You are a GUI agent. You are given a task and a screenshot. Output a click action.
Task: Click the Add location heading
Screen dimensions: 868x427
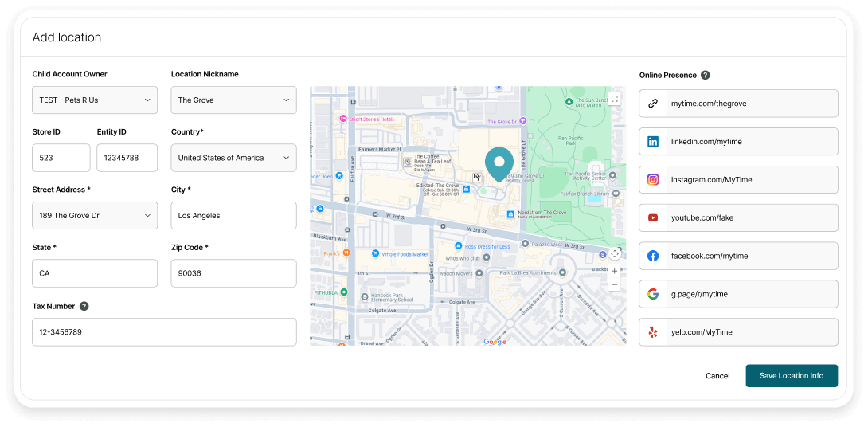(x=66, y=37)
